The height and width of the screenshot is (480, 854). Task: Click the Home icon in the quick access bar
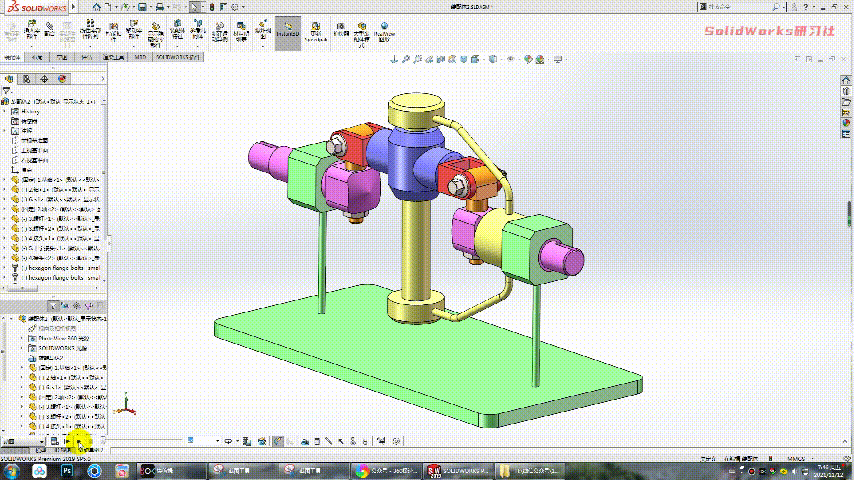click(x=96, y=7)
